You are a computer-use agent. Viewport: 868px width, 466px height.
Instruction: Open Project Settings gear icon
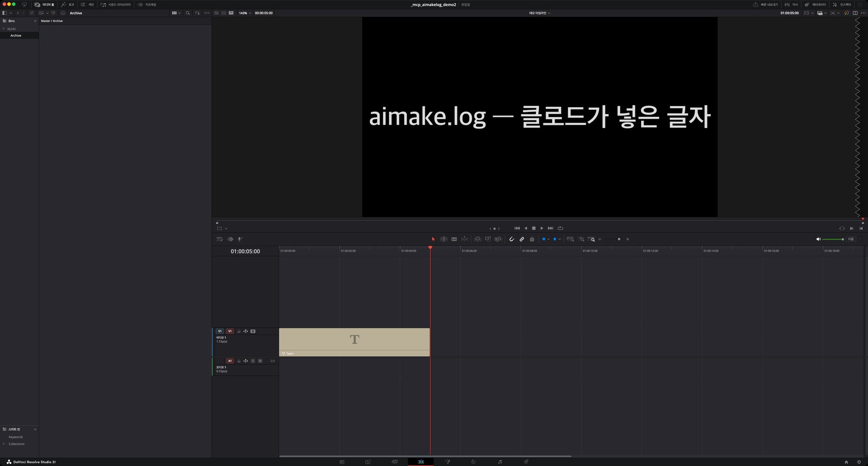[x=859, y=462]
